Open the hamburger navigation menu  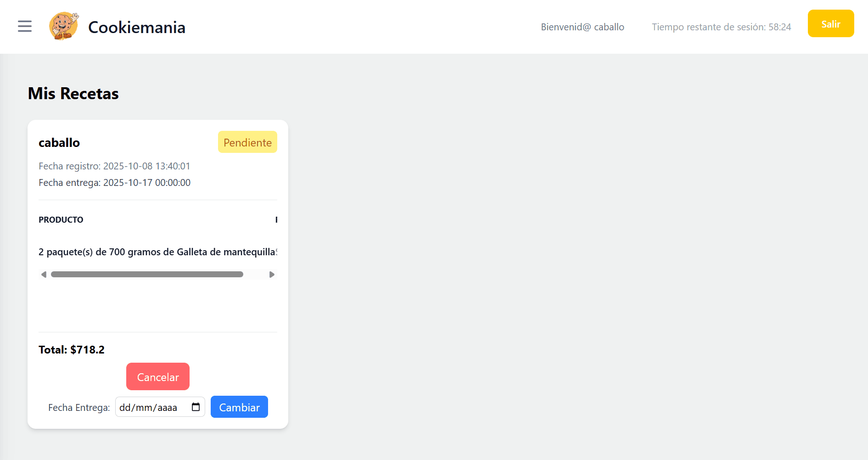(25, 26)
